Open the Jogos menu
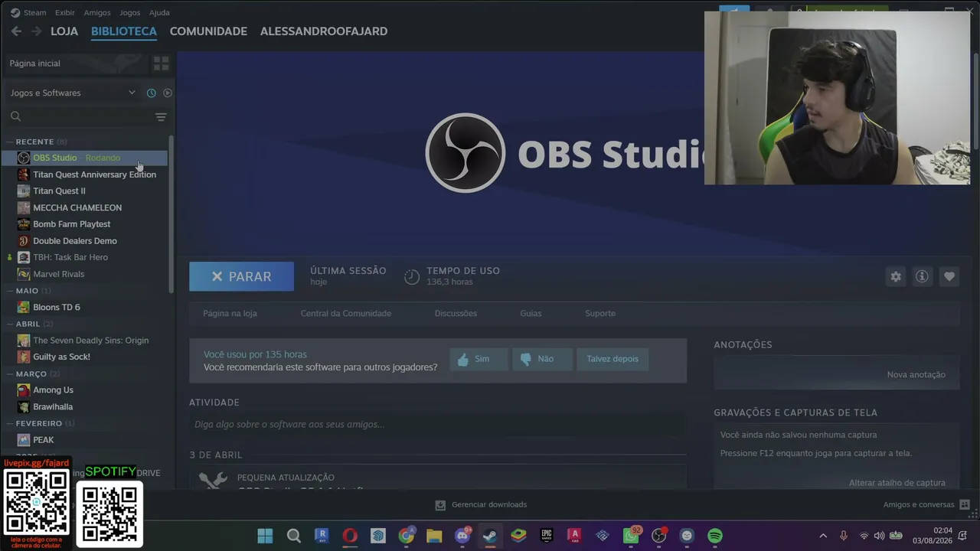The width and height of the screenshot is (980, 551). coord(130,12)
